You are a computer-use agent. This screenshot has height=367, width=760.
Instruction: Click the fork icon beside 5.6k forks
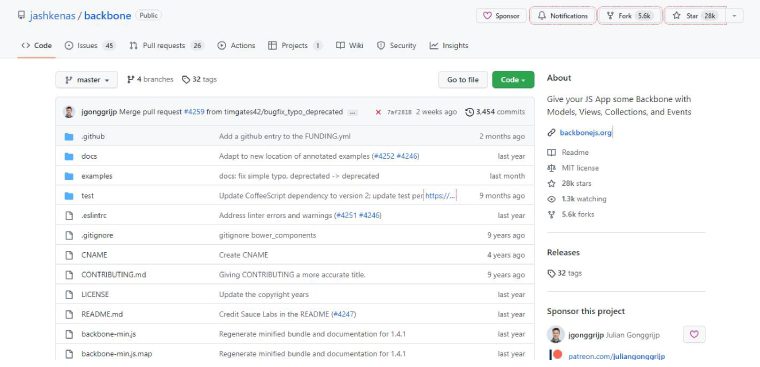click(x=551, y=214)
